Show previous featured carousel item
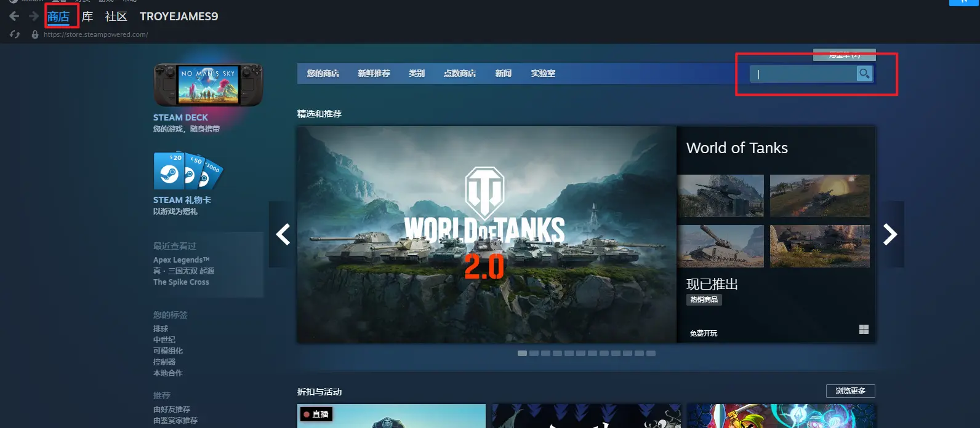 283,234
